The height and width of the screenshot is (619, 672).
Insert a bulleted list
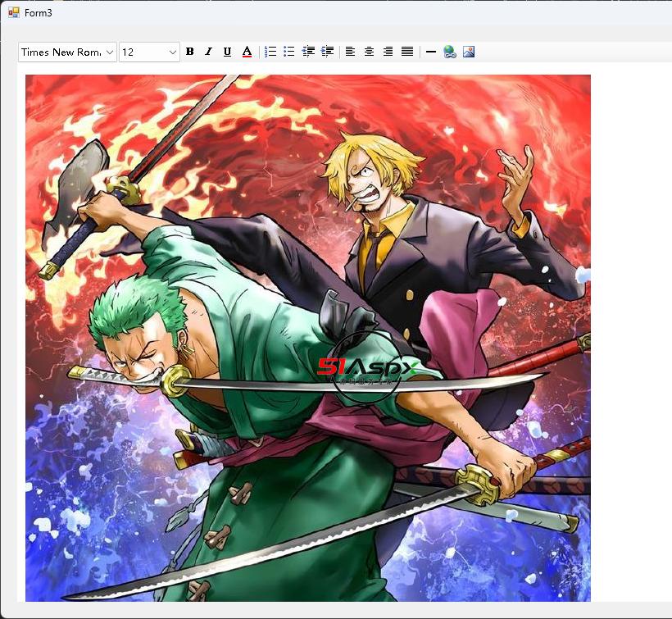[x=289, y=52]
